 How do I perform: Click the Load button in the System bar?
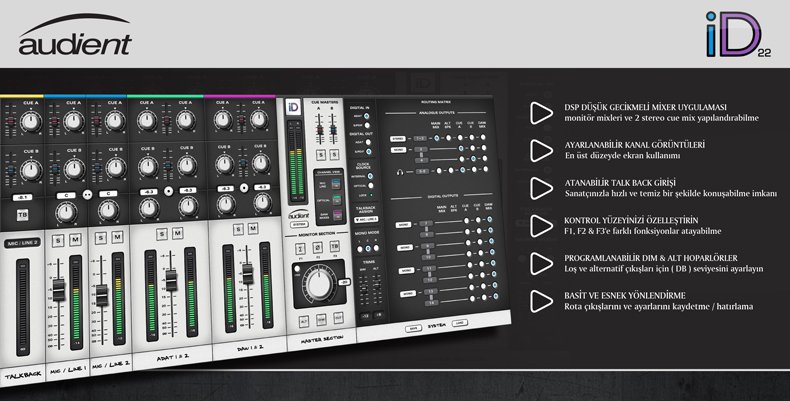tap(459, 323)
